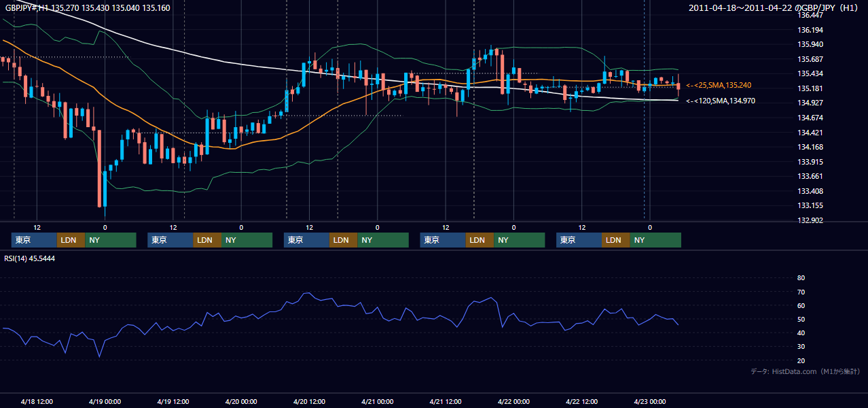
Task: Click price axis label 133.915
Action: pyautogui.click(x=811, y=162)
